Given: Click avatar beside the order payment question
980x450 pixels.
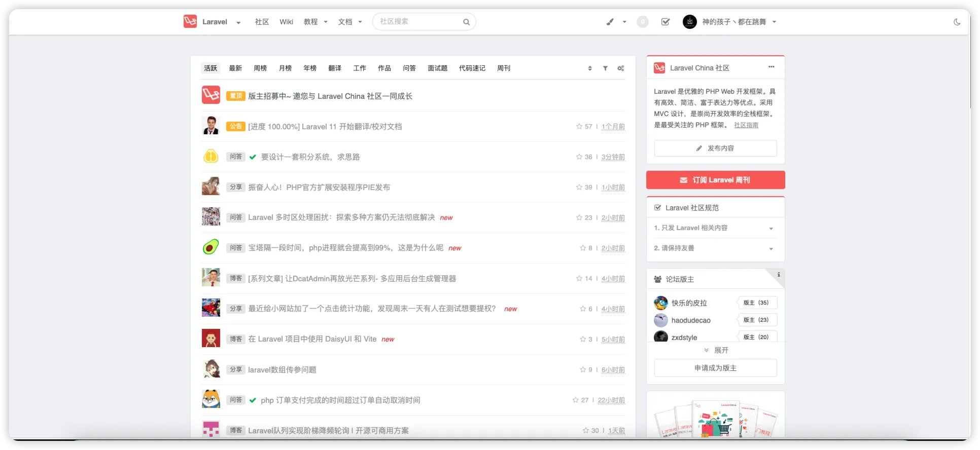Looking at the screenshot, I should point(211,399).
